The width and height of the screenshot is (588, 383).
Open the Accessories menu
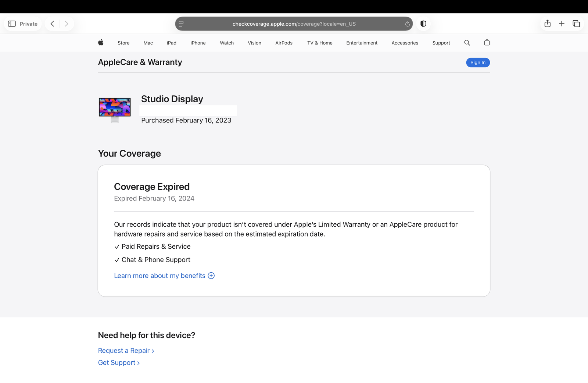(x=405, y=43)
